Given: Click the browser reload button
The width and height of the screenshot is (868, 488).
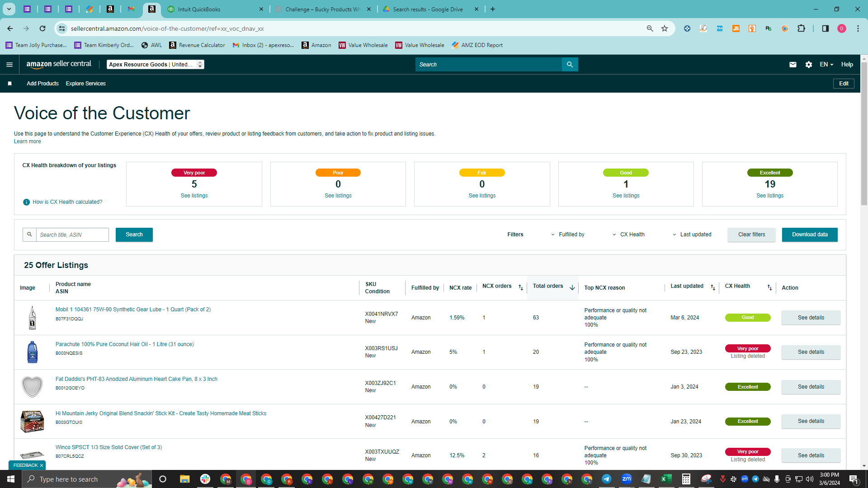Looking at the screenshot, I should [x=42, y=28].
